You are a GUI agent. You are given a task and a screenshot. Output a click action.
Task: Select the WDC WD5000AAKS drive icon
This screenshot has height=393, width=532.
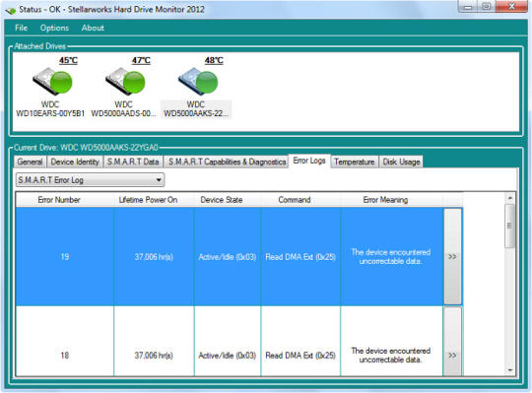coord(198,82)
